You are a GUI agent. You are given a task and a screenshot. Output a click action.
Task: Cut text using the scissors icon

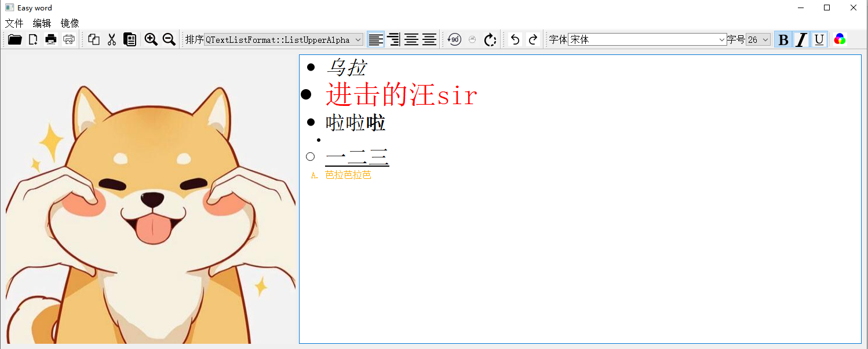click(111, 39)
